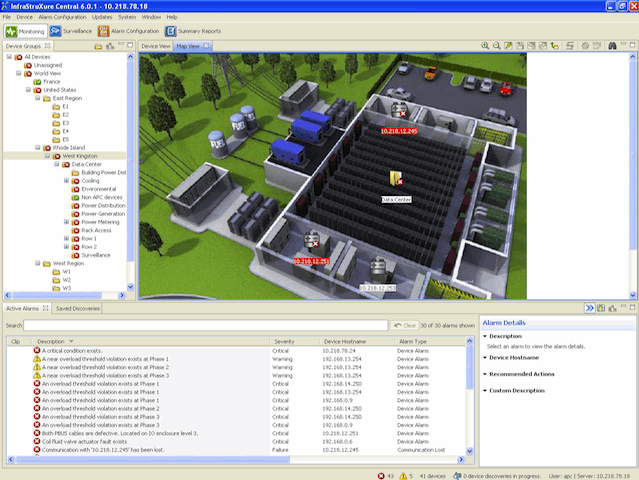Select the West Kingston tree item
This screenshot has width=639, height=480.
click(80, 156)
